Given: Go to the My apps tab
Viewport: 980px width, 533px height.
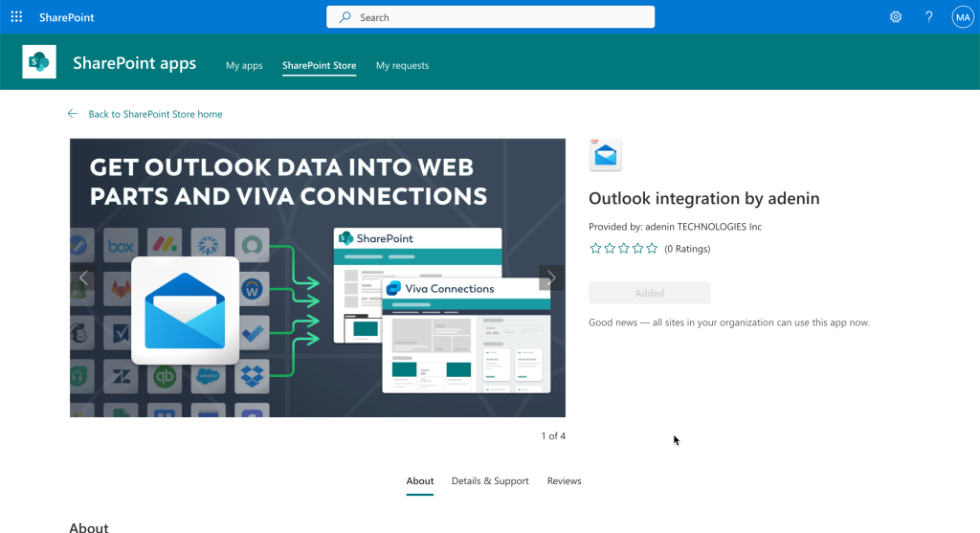Looking at the screenshot, I should [244, 65].
